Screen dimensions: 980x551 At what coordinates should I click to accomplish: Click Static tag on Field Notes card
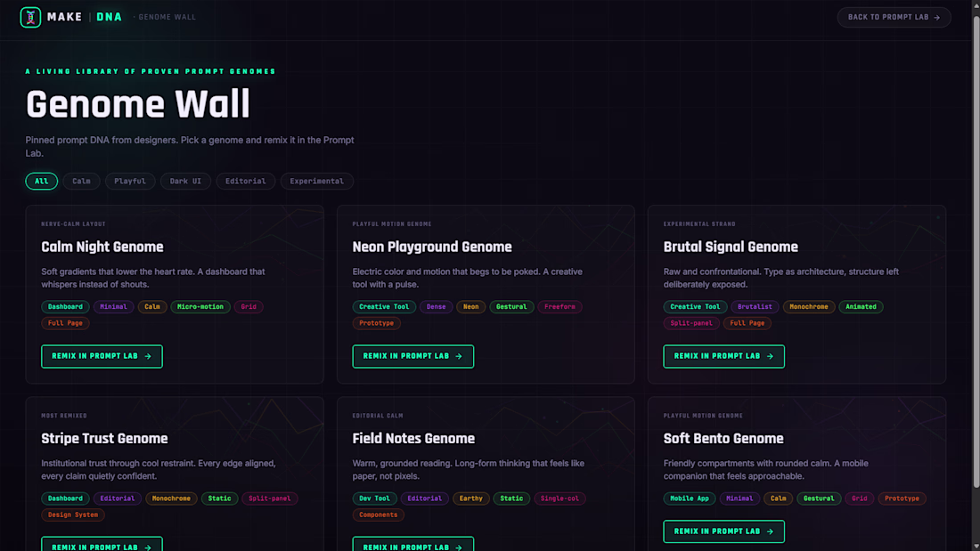(x=511, y=498)
